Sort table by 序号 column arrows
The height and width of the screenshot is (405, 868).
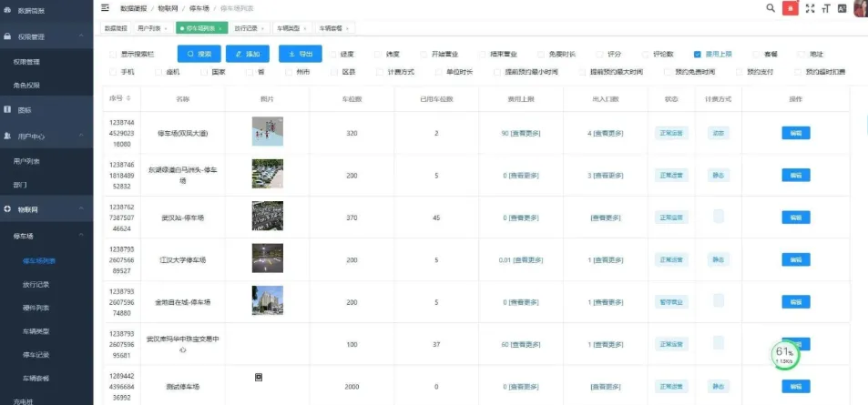tap(128, 98)
